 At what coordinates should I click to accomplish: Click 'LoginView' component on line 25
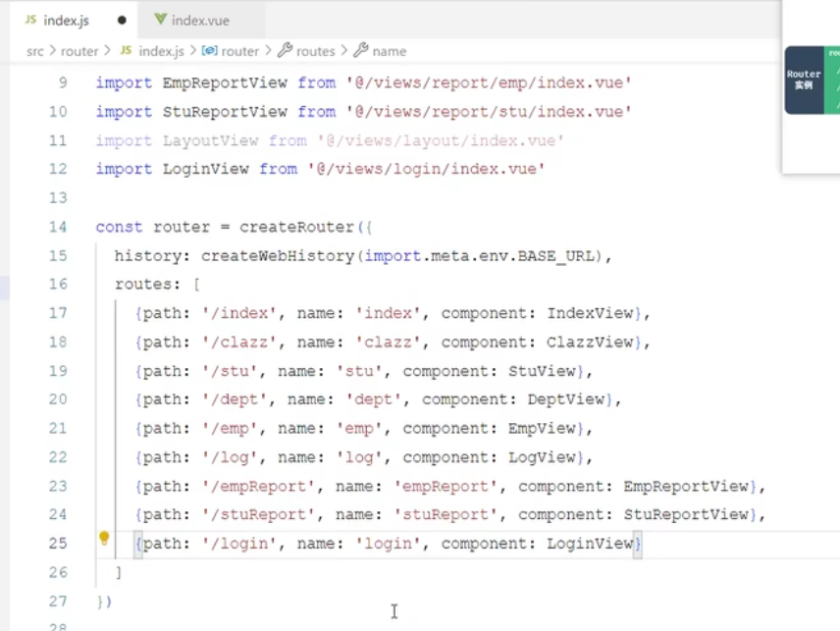[590, 544]
